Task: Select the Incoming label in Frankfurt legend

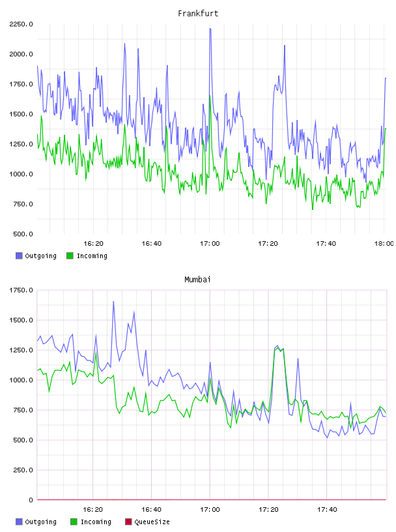Action: 92,256
